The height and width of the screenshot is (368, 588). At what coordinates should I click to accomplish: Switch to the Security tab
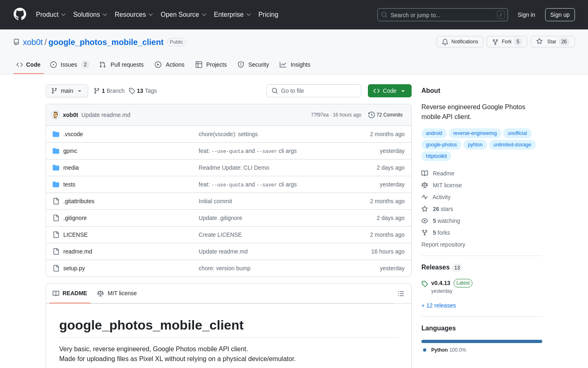[x=253, y=65]
